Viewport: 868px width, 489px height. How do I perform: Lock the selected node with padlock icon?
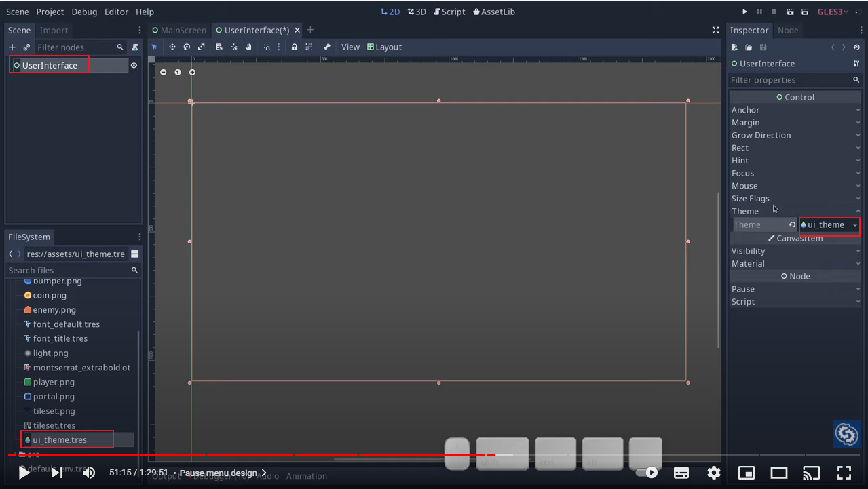pyautogui.click(x=295, y=47)
